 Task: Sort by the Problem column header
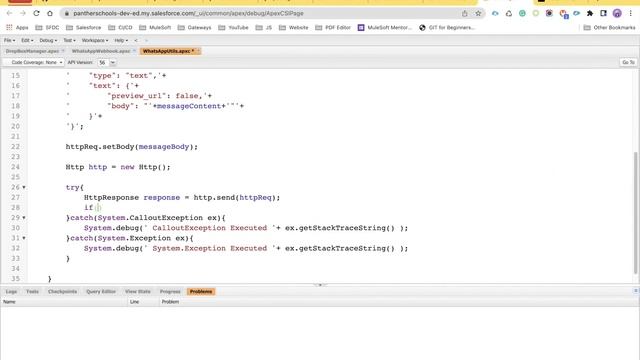(x=398, y=302)
